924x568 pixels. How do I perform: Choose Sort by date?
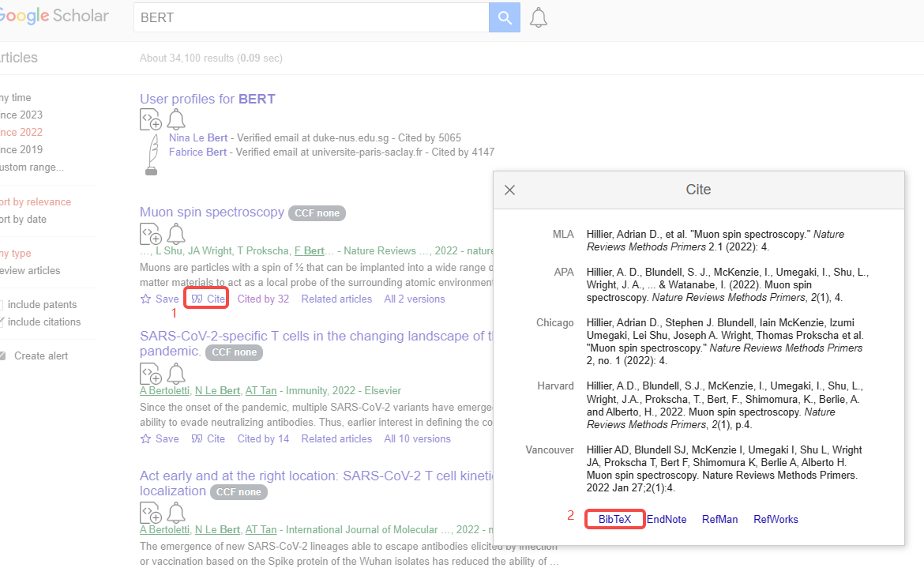point(24,219)
